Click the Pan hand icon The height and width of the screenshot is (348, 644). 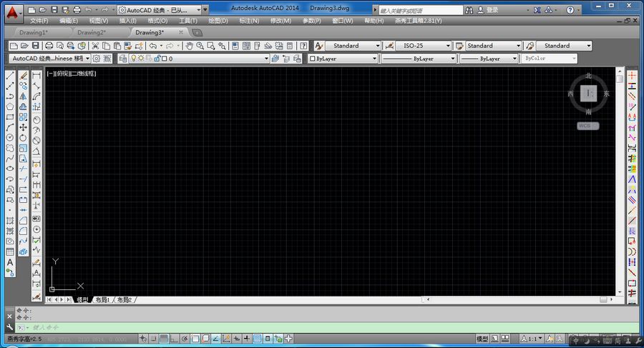(x=189, y=46)
